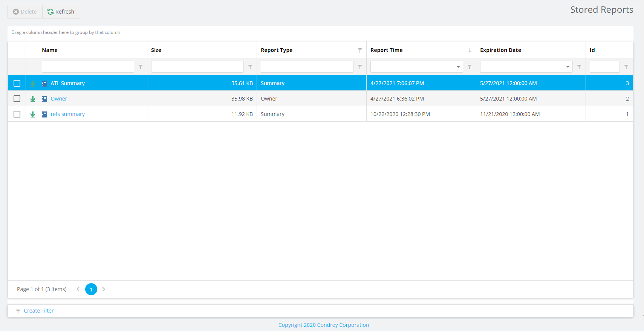The height and width of the screenshot is (331, 644).
Task: Sort by the Name column header
Action: point(50,50)
